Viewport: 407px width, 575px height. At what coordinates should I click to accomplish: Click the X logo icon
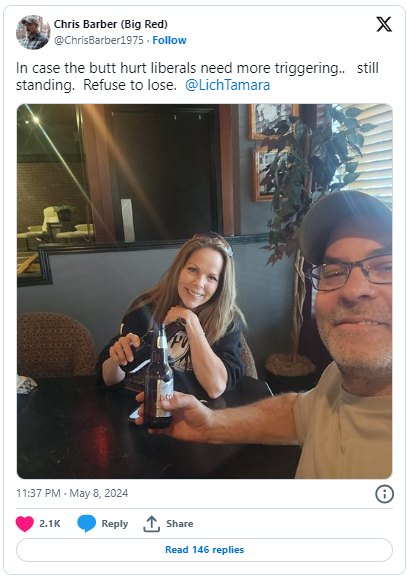click(384, 24)
